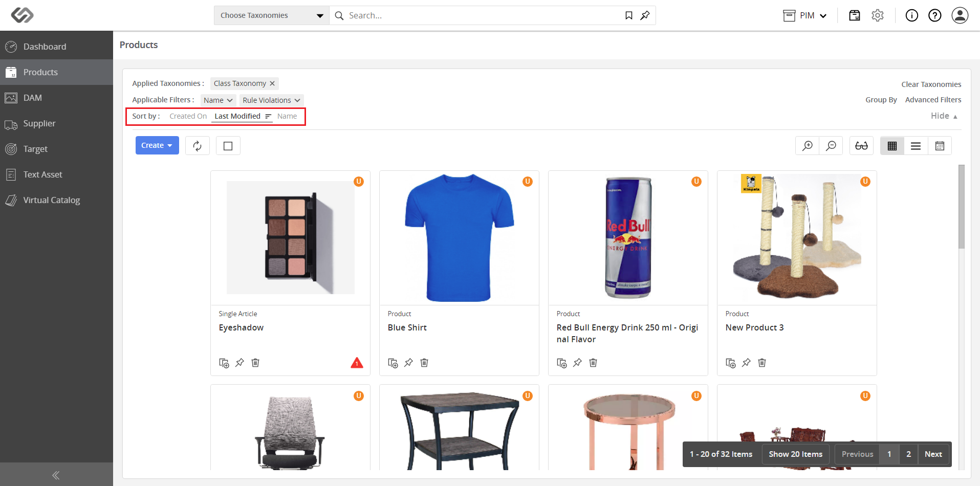
Task: Zoom out on product tiles
Action: click(x=831, y=146)
